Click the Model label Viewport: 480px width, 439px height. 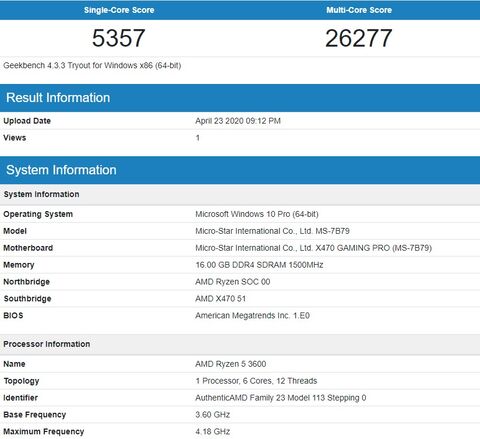point(15,231)
